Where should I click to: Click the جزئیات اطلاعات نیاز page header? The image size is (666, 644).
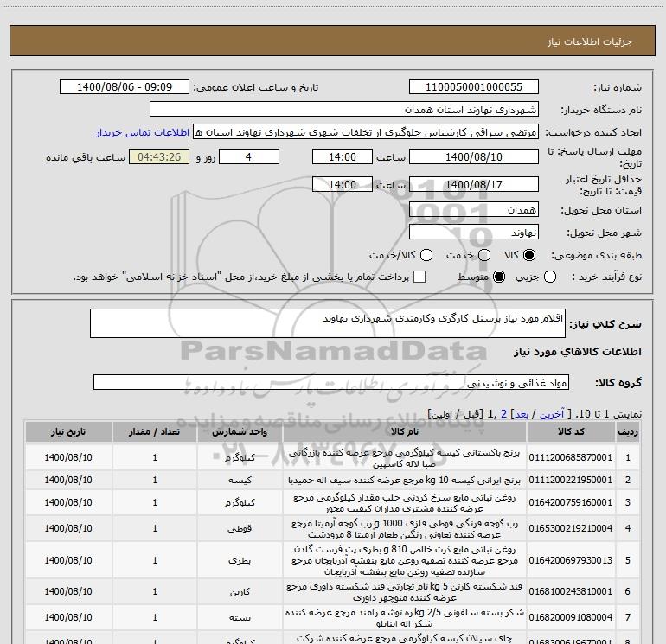(589, 41)
